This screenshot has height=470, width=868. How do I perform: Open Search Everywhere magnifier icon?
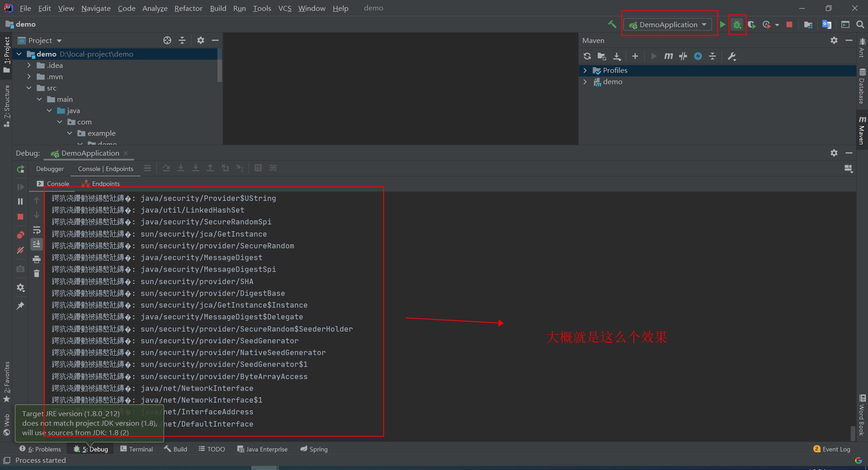point(860,24)
